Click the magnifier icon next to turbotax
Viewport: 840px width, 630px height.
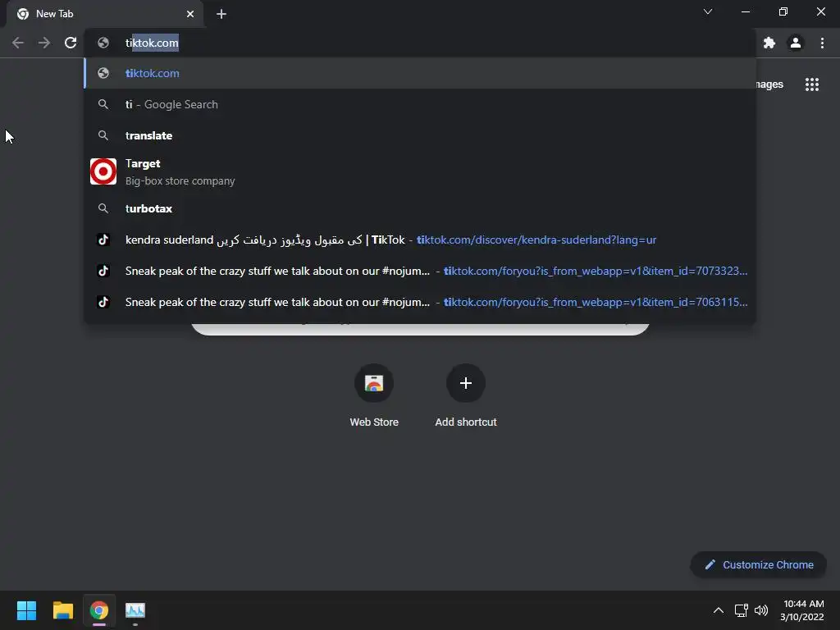(103, 208)
